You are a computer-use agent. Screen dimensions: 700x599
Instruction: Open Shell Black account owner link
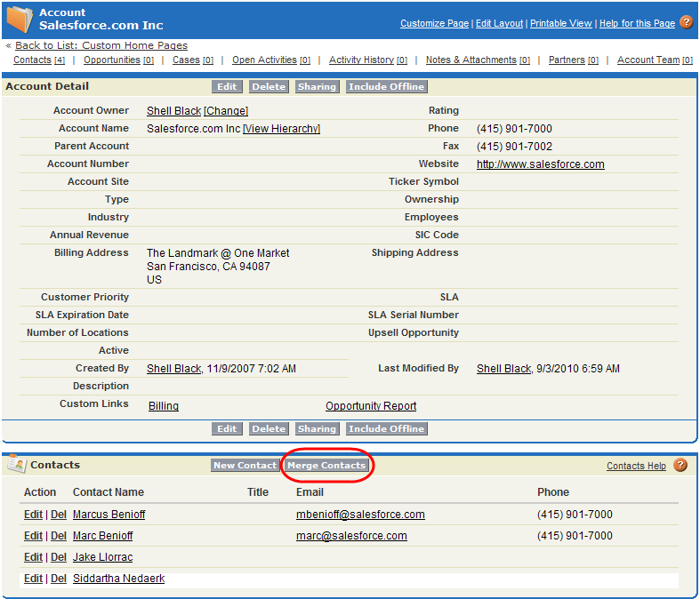pyautogui.click(x=173, y=110)
